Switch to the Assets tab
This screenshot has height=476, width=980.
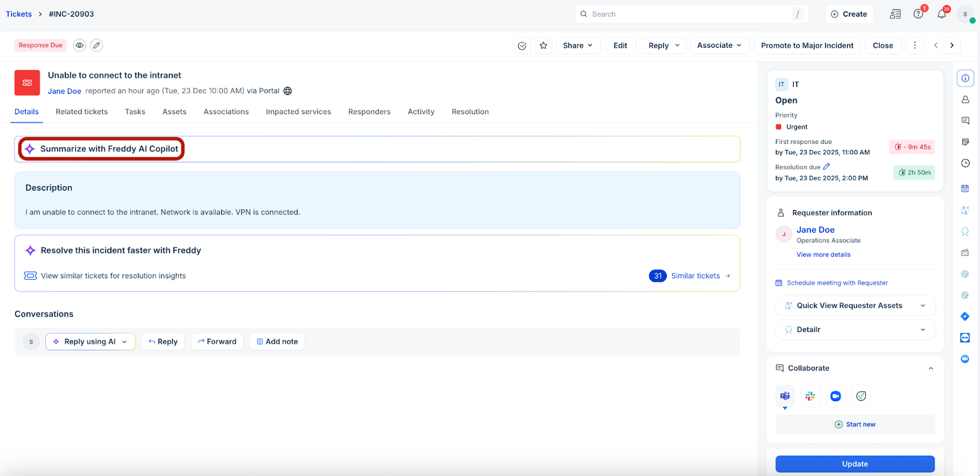pyautogui.click(x=175, y=111)
